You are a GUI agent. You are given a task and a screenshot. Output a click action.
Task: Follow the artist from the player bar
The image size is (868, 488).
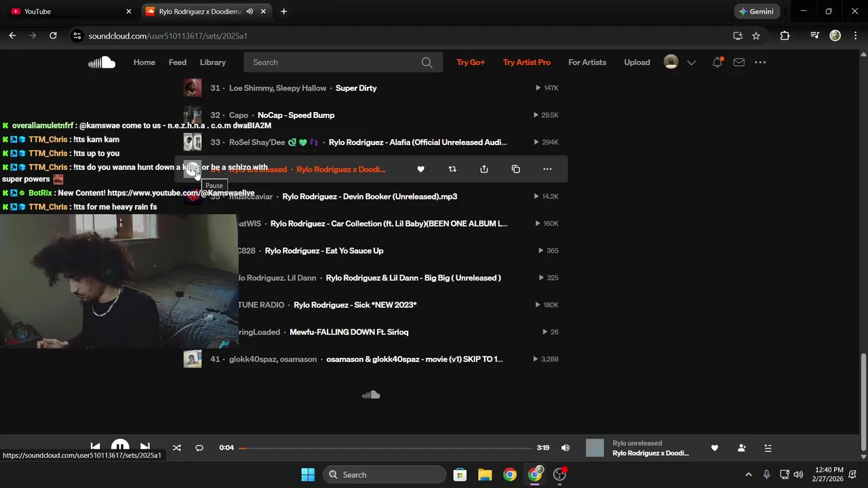(x=741, y=448)
